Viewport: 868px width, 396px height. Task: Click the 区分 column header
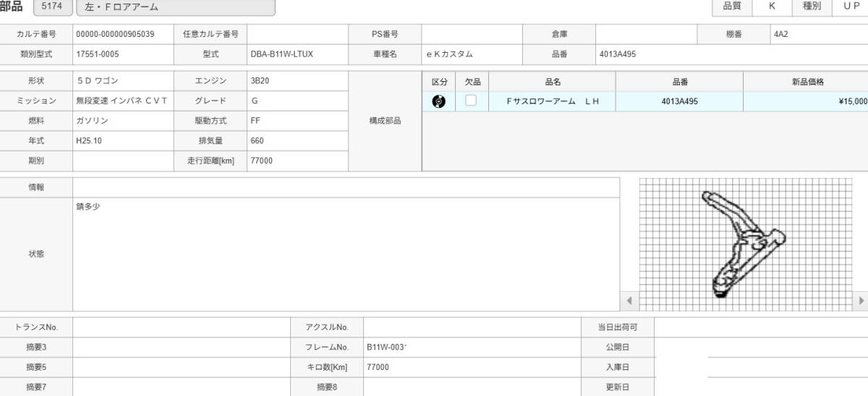pyautogui.click(x=439, y=83)
